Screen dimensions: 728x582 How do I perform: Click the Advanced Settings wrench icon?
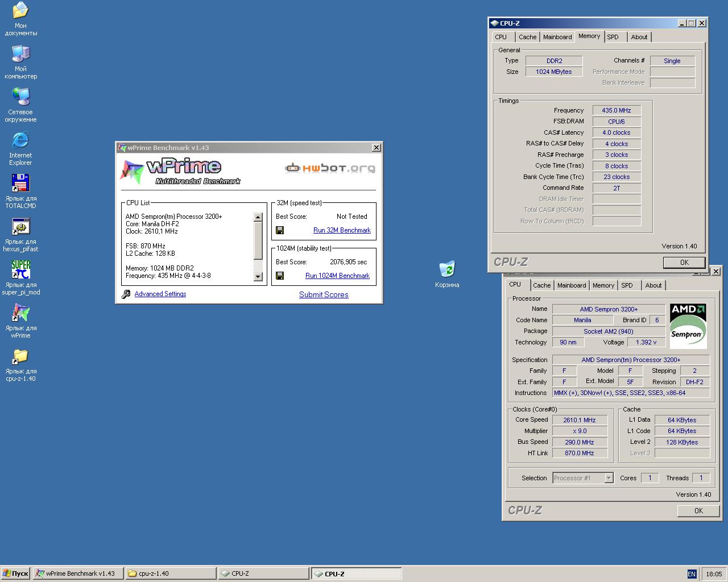click(x=126, y=294)
